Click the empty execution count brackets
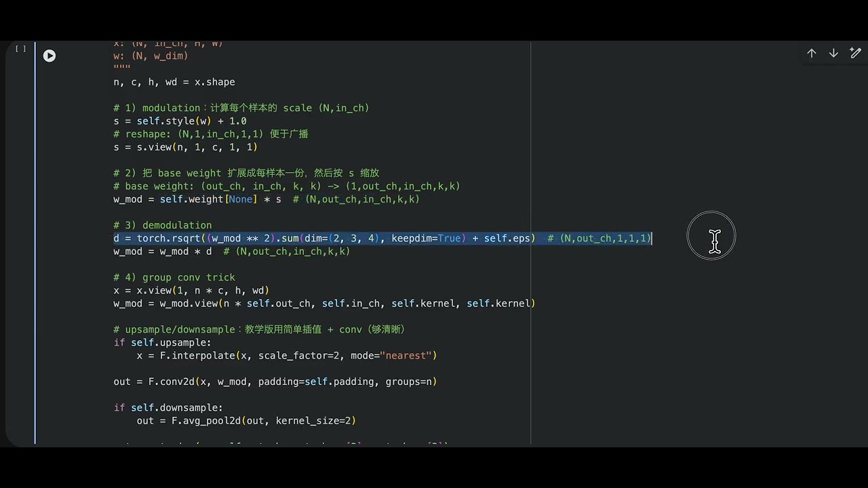 tap(20, 49)
